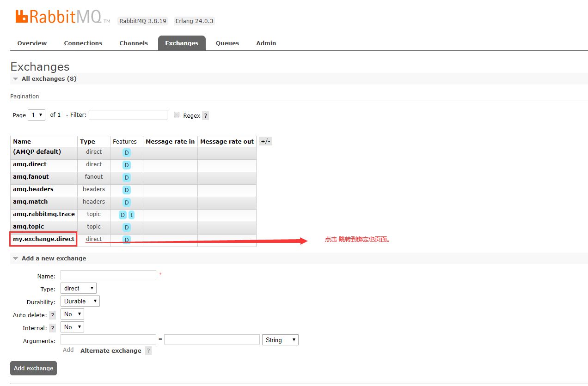This screenshot has width=588, height=386.
Task: Click the Arguments value input field
Action: point(212,339)
